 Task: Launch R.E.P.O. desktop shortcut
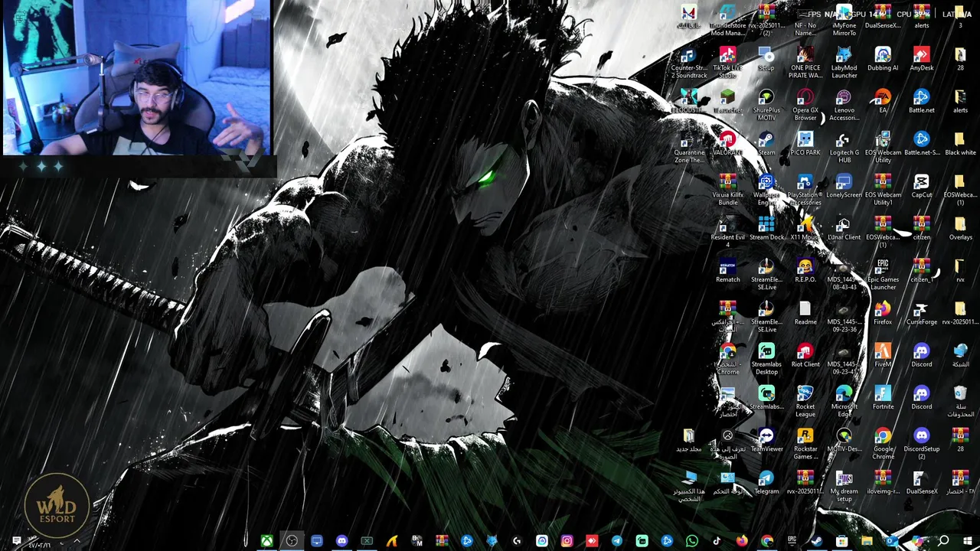[x=805, y=271]
